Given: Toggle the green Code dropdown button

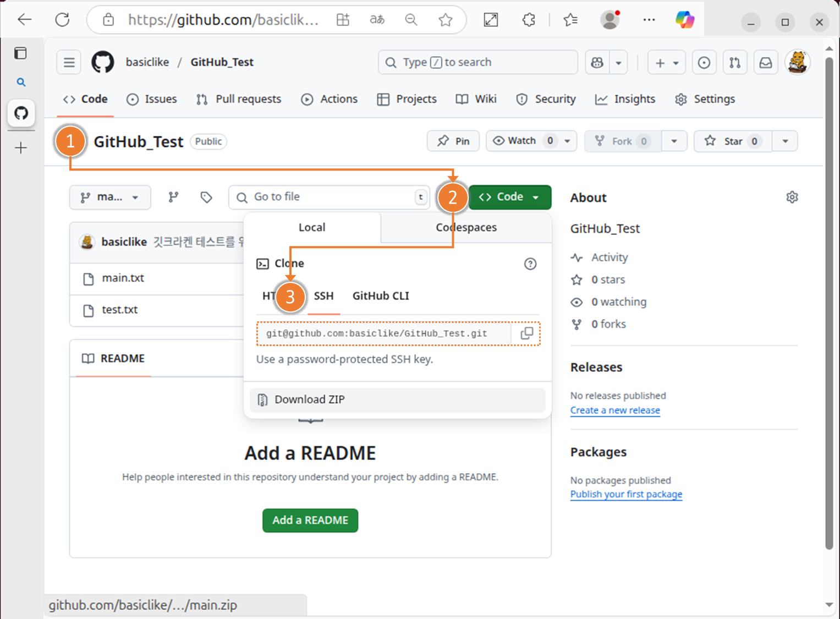Looking at the screenshot, I should 510,197.
